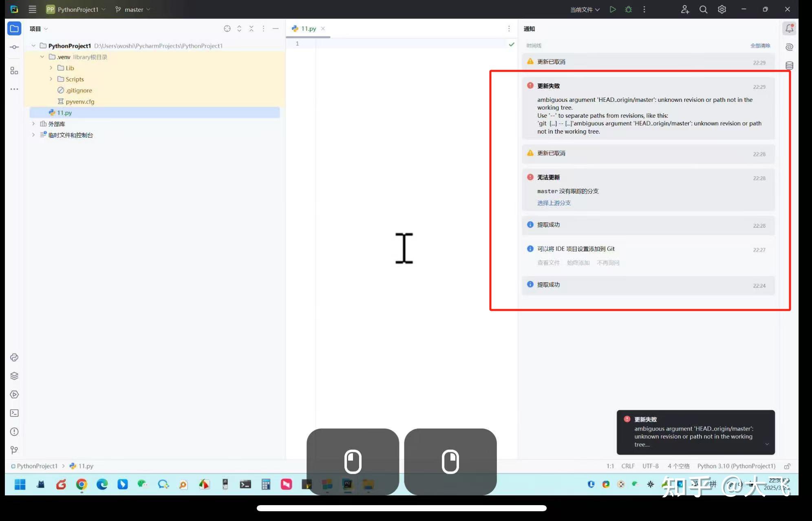Viewport: 812px width, 521px height.
Task: Click UTF-8 encoding in the status bar
Action: tap(650, 466)
